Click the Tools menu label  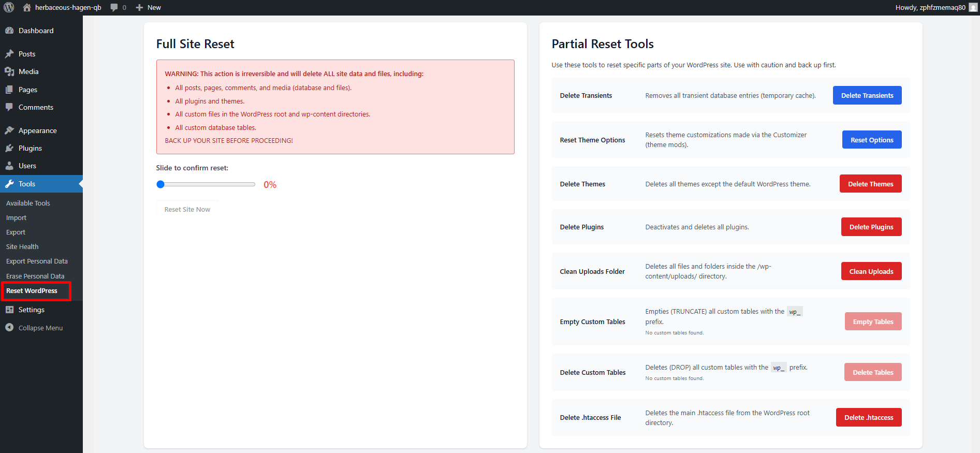27,184
